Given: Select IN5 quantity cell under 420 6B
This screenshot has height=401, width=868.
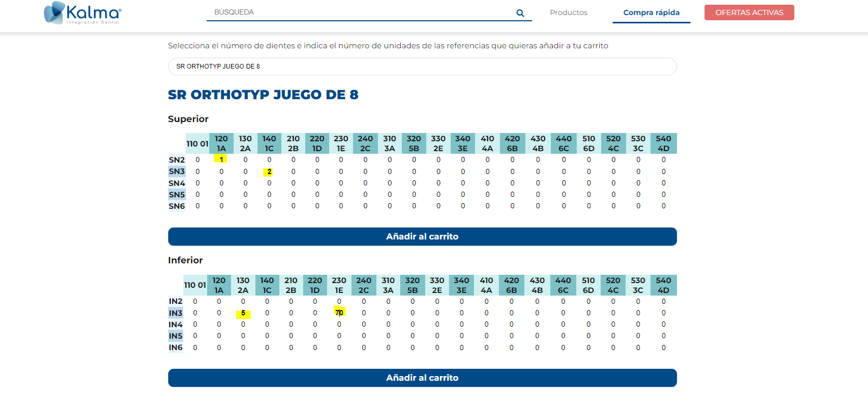Looking at the screenshot, I should [511, 336].
